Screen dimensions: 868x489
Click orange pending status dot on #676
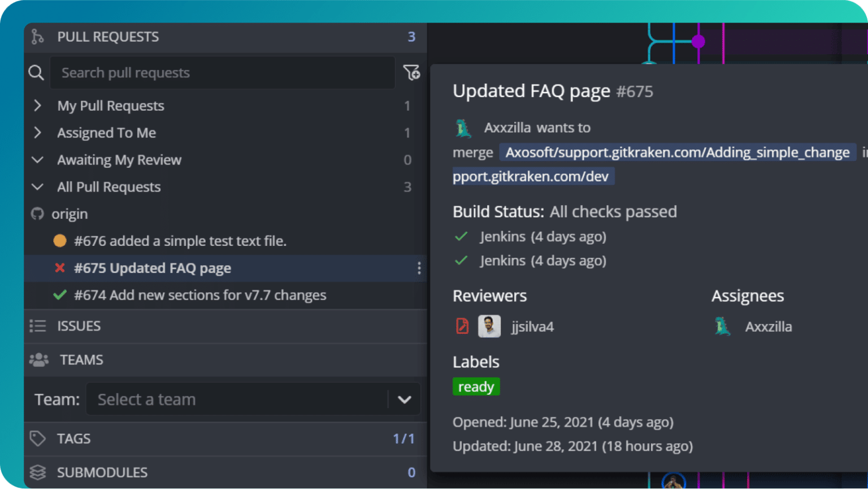pyautogui.click(x=60, y=241)
